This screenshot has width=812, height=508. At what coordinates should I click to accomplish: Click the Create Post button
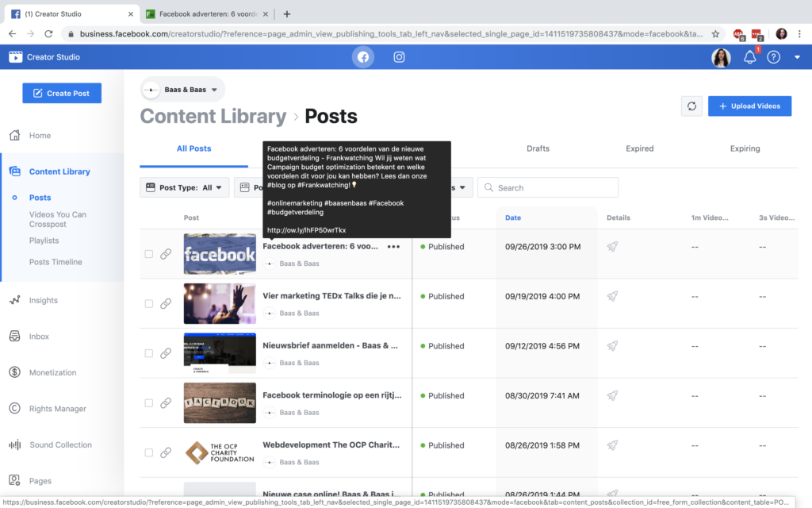pyautogui.click(x=62, y=94)
